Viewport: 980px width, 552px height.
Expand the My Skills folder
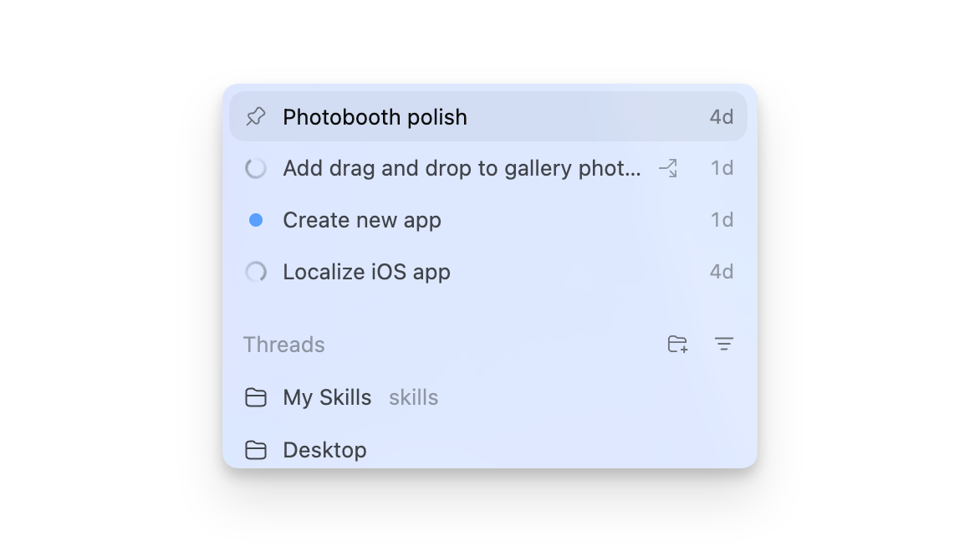click(327, 397)
